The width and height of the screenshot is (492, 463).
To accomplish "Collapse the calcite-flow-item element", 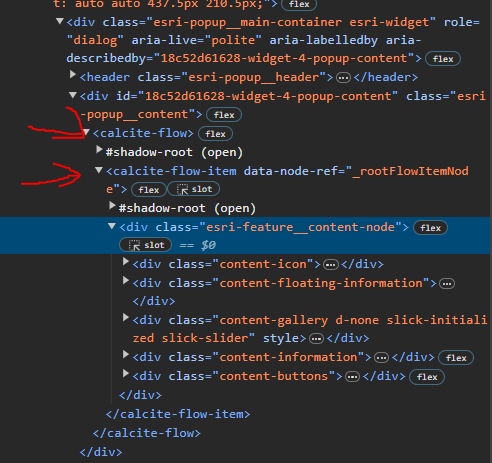I will 99,170.
